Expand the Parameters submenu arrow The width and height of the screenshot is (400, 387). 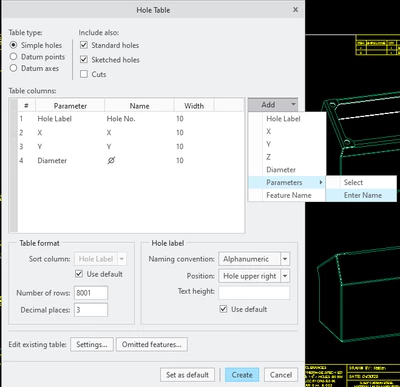(321, 182)
